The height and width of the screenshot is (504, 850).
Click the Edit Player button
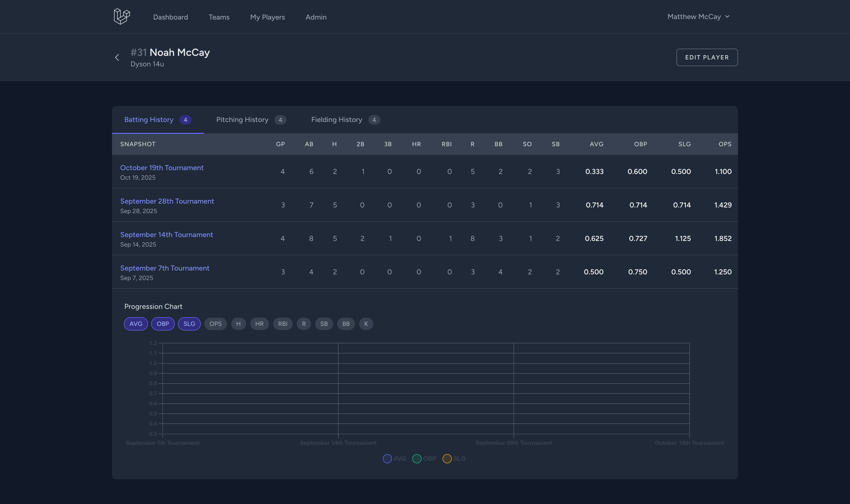click(x=707, y=57)
